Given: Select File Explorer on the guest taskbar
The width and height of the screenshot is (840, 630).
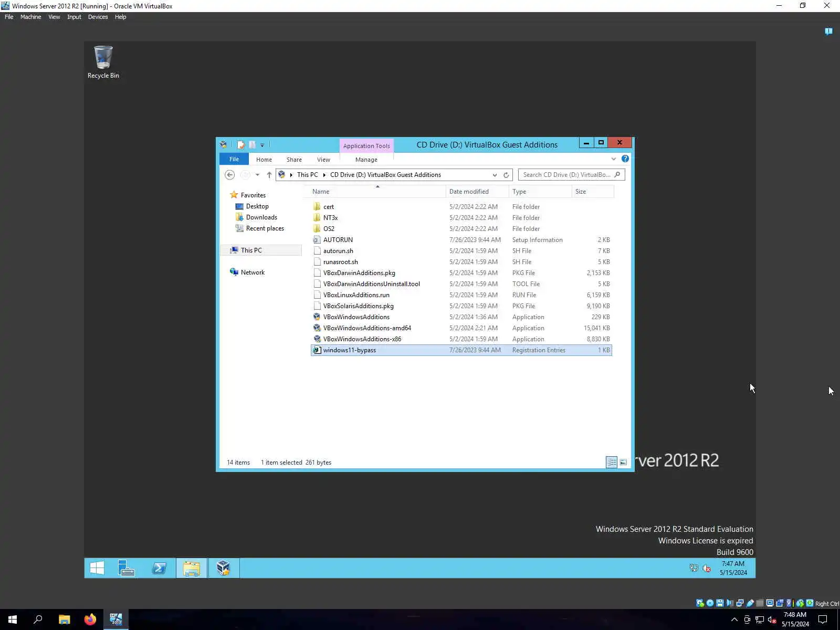Looking at the screenshot, I should 192,568.
